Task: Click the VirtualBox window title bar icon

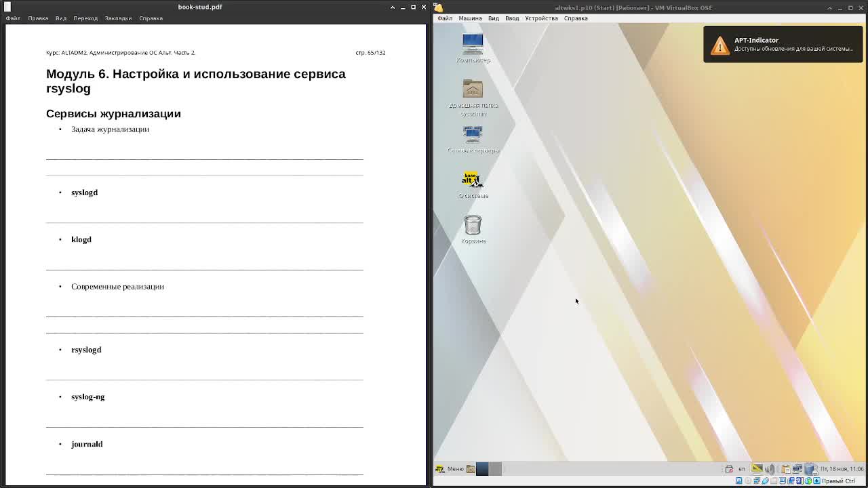Action: (x=439, y=7)
